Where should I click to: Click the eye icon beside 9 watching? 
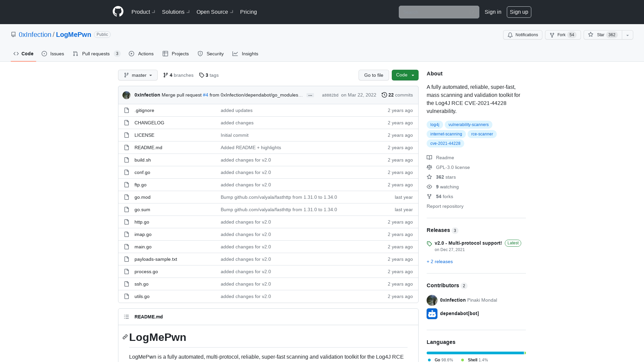[429, 187]
